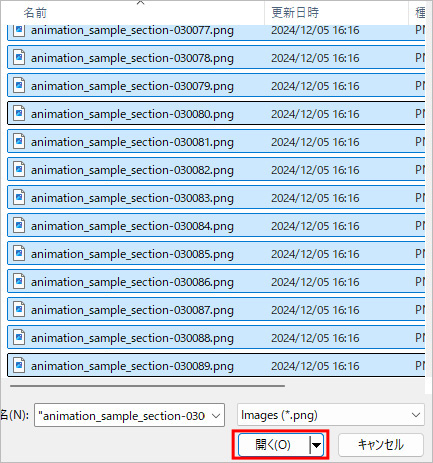This screenshot has height=463, width=433.
Task: Select the animation_sample_section-030089.png file icon
Action: pyautogui.click(x=19, y=366)
